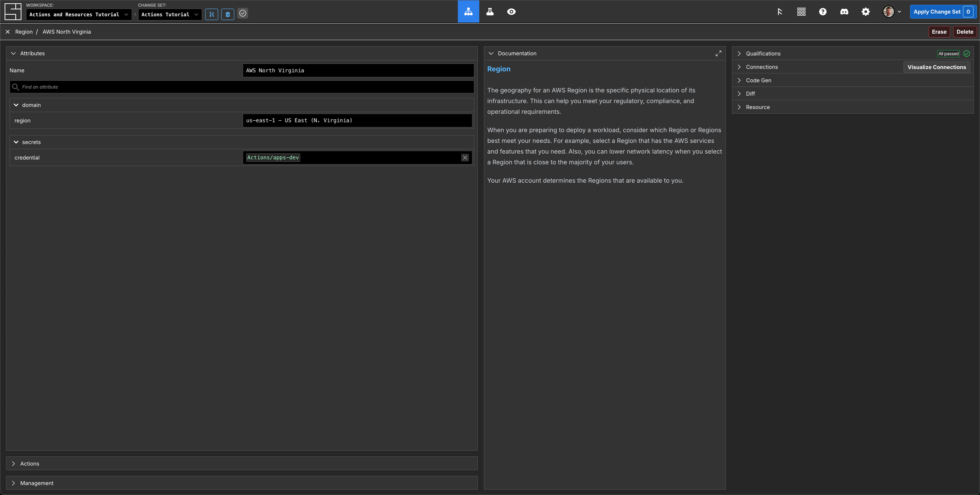This screenshot has height=495, width=980.
Task: Click the abandon change set trash icon
Action: click(x=227, y=14)
